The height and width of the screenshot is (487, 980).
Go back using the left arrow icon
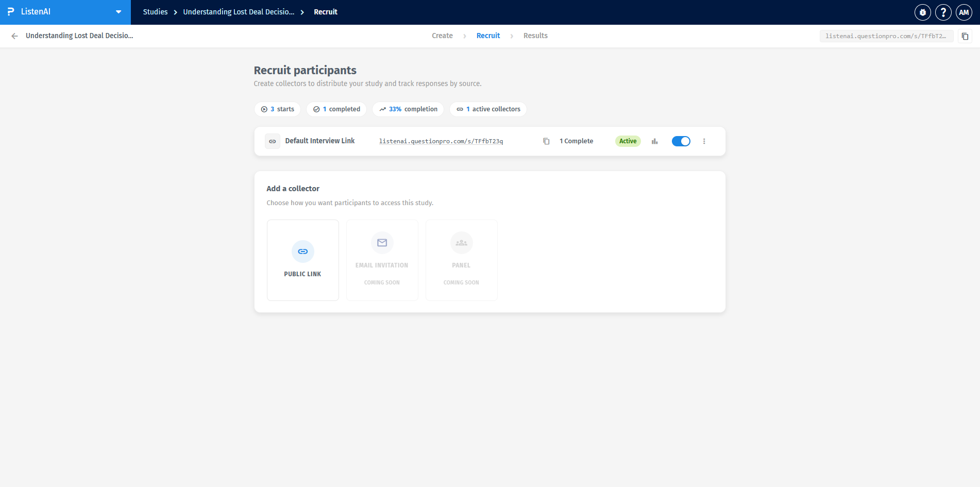pos(14,36)
